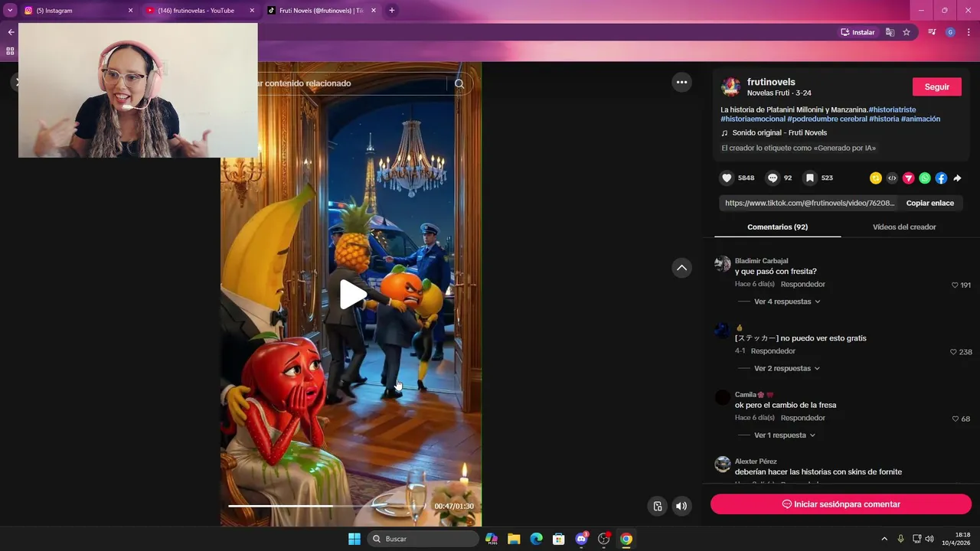Image resolution: width=980 pixels, height=551 pixels.
Task: Switch to frutinovelas YouTube browser tab
Action: click(196, 11)
